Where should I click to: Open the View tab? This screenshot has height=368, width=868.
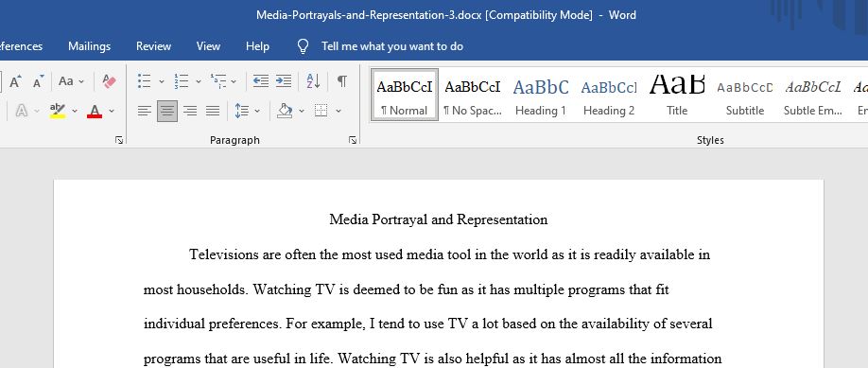pos(208,46)
